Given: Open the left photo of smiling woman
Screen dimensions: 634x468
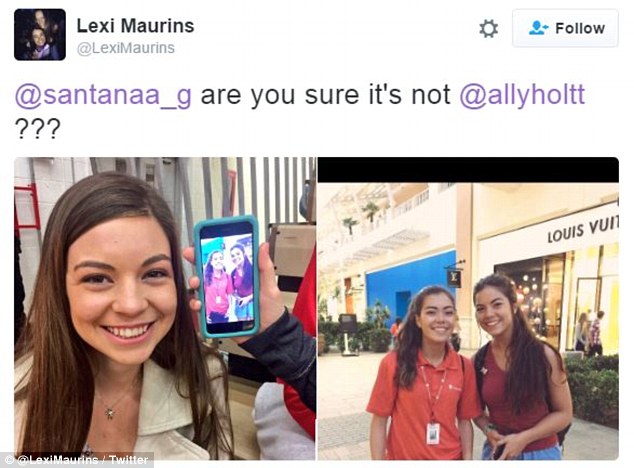Looking at the screenshot, I should 165,309.
